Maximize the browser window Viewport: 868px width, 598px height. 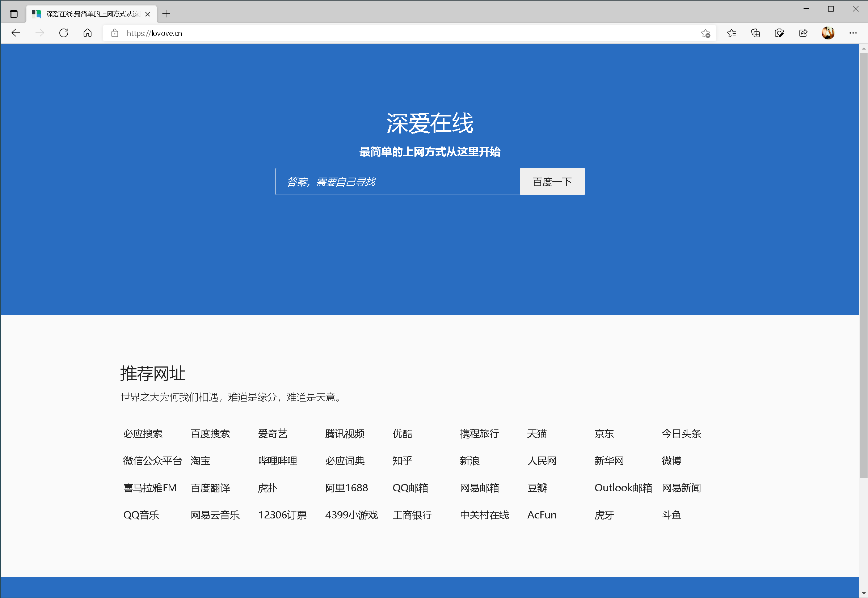tap(831, 9)
